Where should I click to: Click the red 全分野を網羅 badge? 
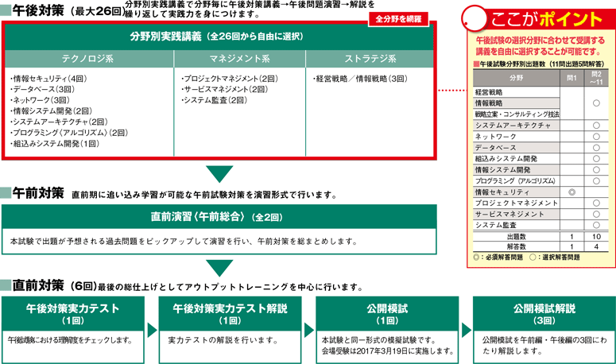click(403, 17)
